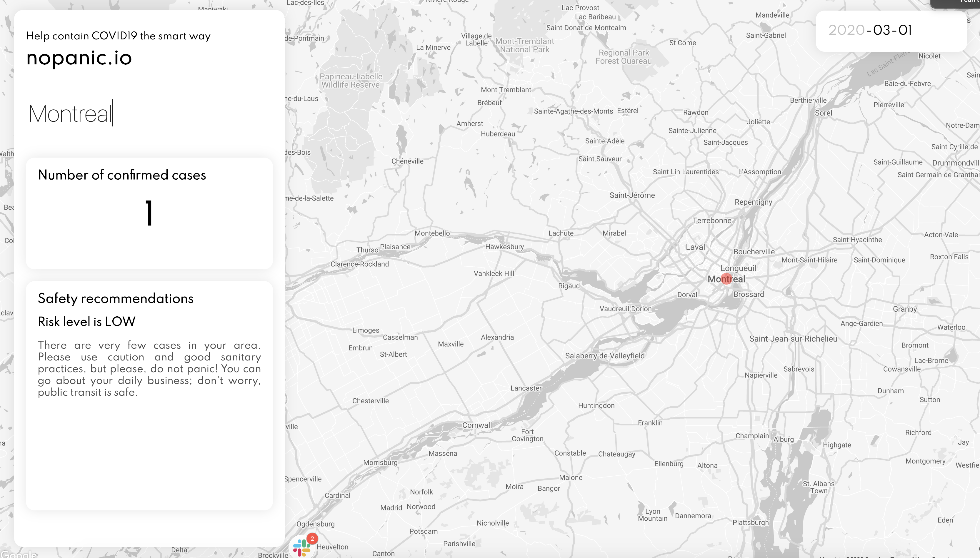Click the Google logo in the map corner
Image resolution: width=980 pixels, height=558 pixels.
pyautogui.click(x=19, y=554)
